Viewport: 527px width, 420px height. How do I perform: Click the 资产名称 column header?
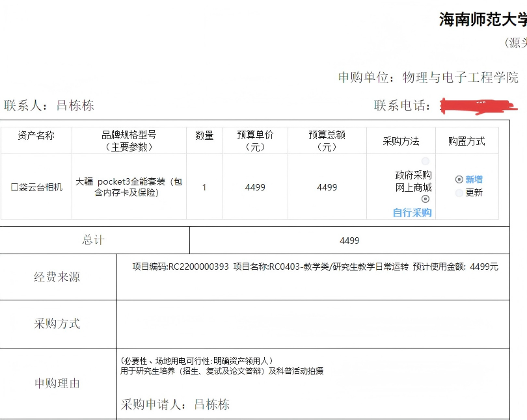[36, 135]
